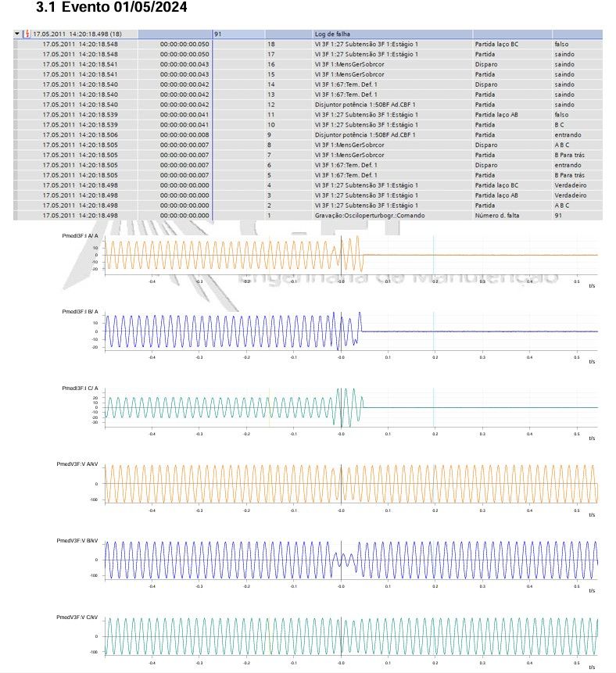Select 'entrando' value in row 9
This screenshot has width=616, height=673.
pos(568,134)
